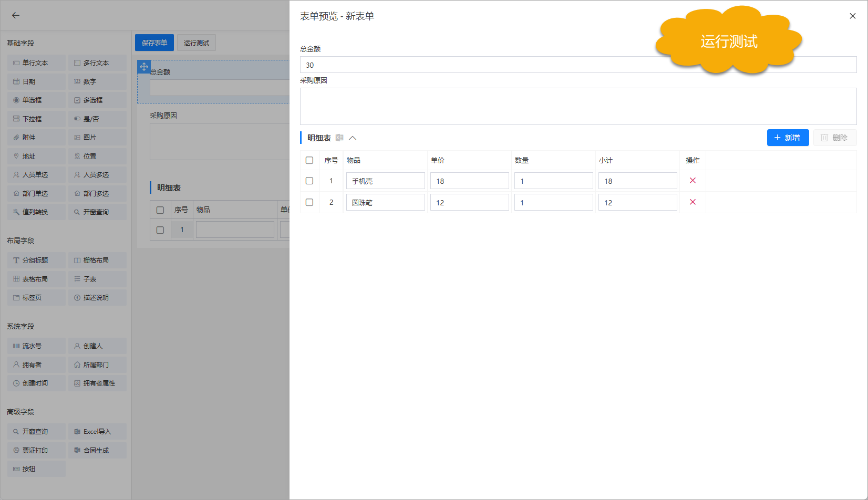The image size is (868, 500).
Task: Select the 标签页 layout field
Action: tap(36, 298)
